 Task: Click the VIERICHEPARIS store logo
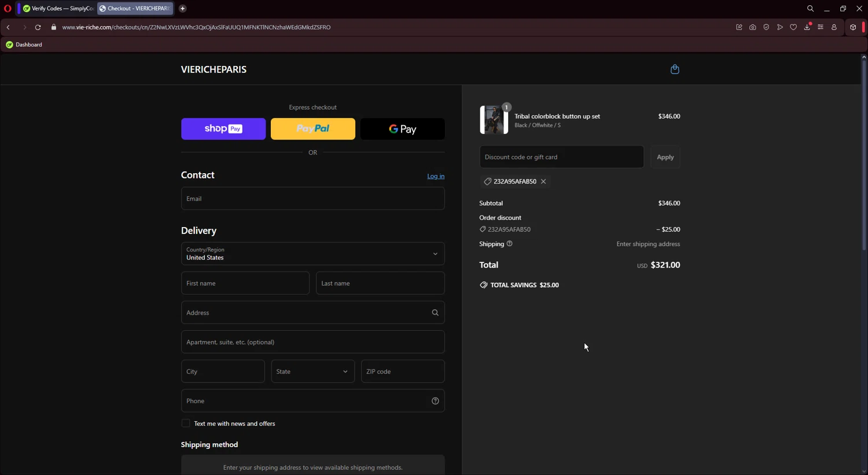(214, 70)
